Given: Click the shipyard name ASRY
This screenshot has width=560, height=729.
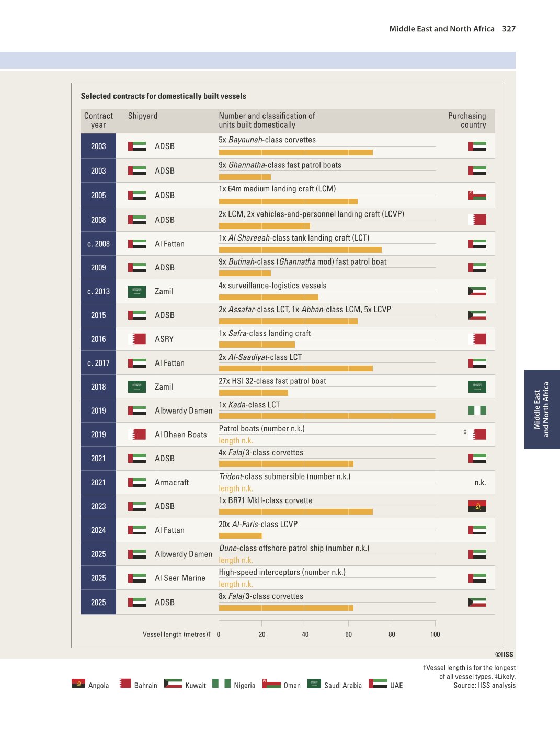Looking at the screenshot, I should pyautogui.click(x=164, y=339).
